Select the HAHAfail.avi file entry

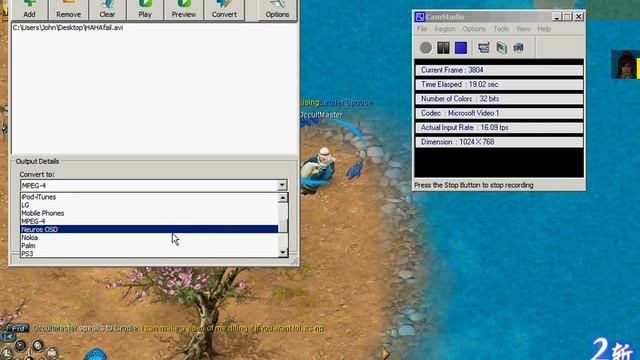(68, 28)
